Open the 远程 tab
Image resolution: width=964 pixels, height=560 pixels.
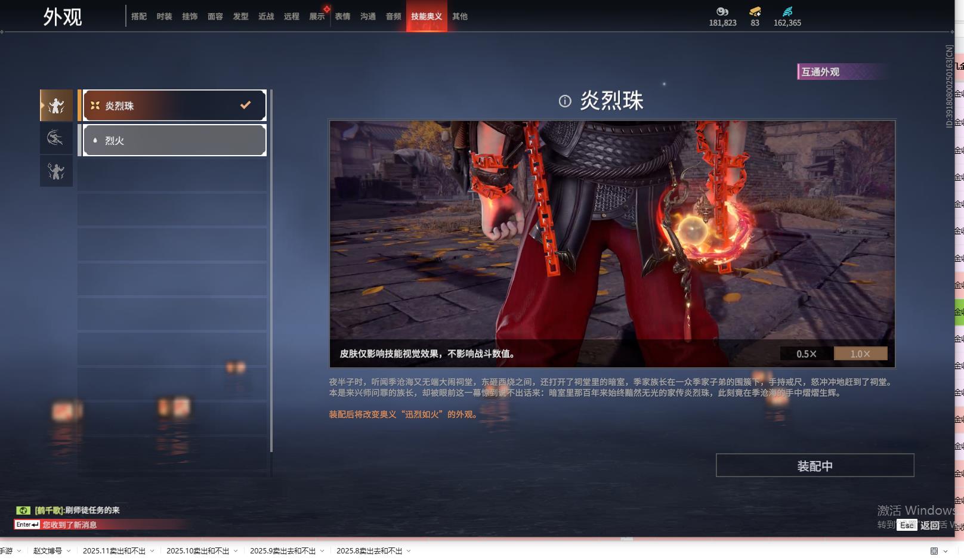tap(292, 17)
